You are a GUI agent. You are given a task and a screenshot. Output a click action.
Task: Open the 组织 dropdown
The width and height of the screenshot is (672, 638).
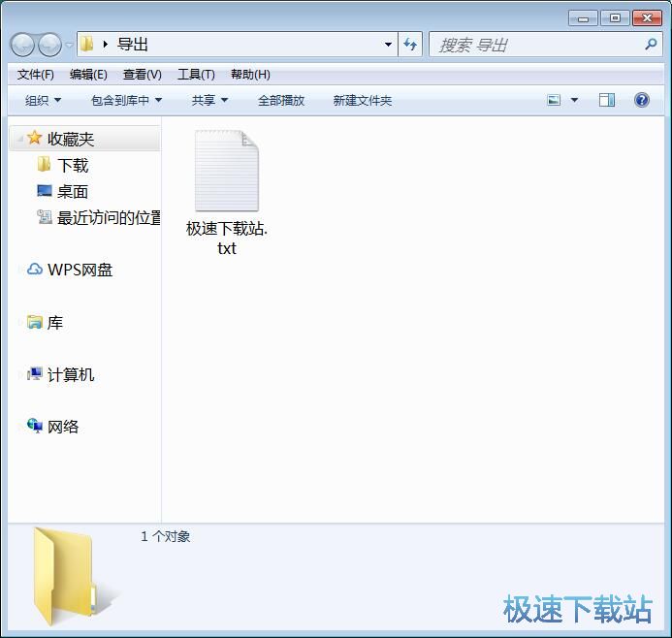click(43, 100)
